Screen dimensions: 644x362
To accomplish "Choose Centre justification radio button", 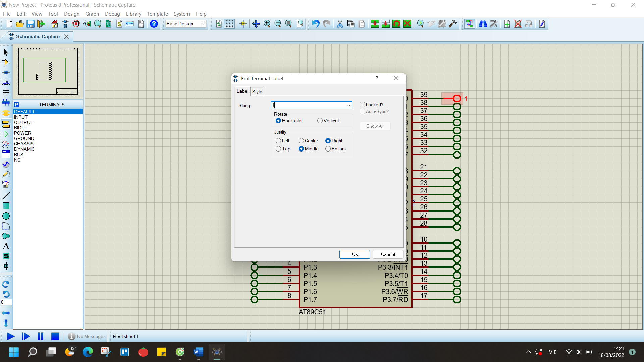I will click(301, 141).
